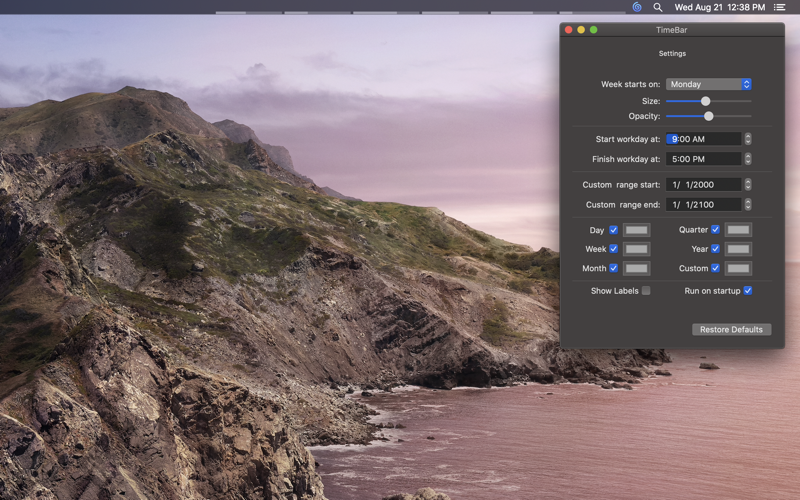
Task: Open the Week starts on dropdown
Action: point(708,84)
